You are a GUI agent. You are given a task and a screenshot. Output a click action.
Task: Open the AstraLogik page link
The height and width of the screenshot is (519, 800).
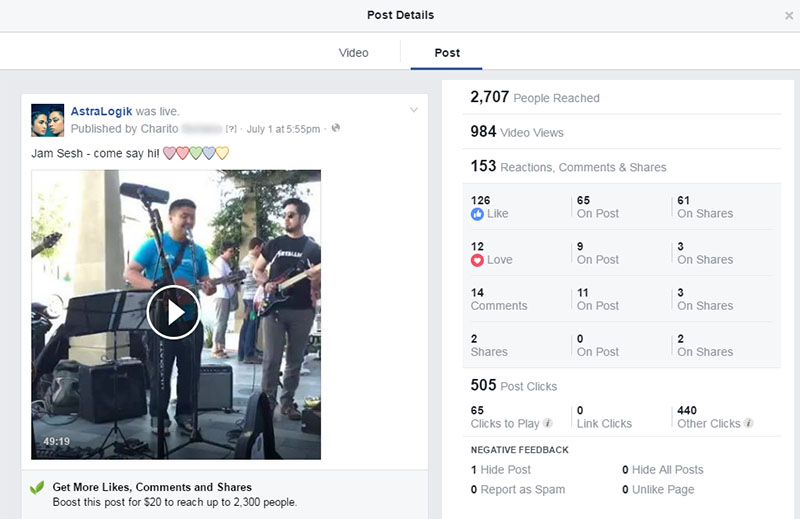tap(101, 111)
